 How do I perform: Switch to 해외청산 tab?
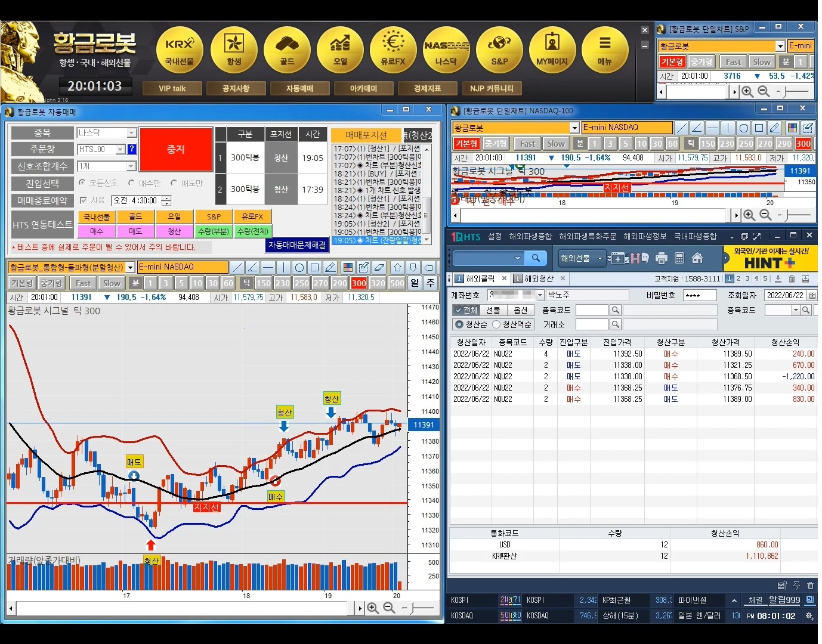539,278
